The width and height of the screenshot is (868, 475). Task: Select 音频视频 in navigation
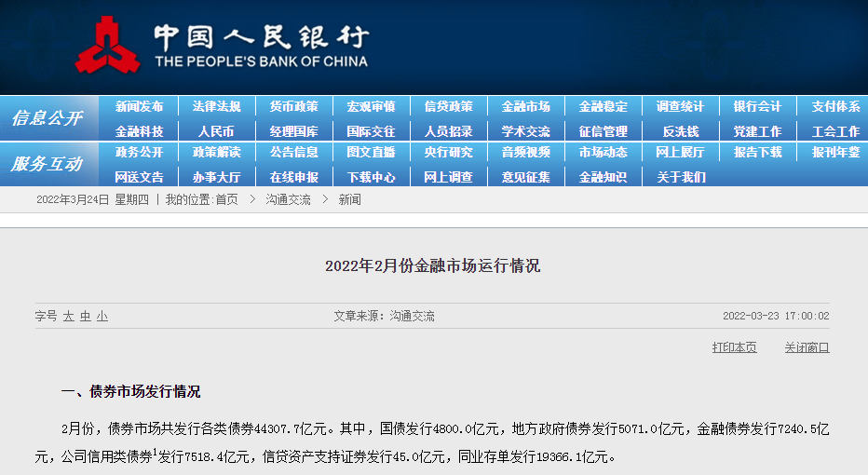click(526, 152)
